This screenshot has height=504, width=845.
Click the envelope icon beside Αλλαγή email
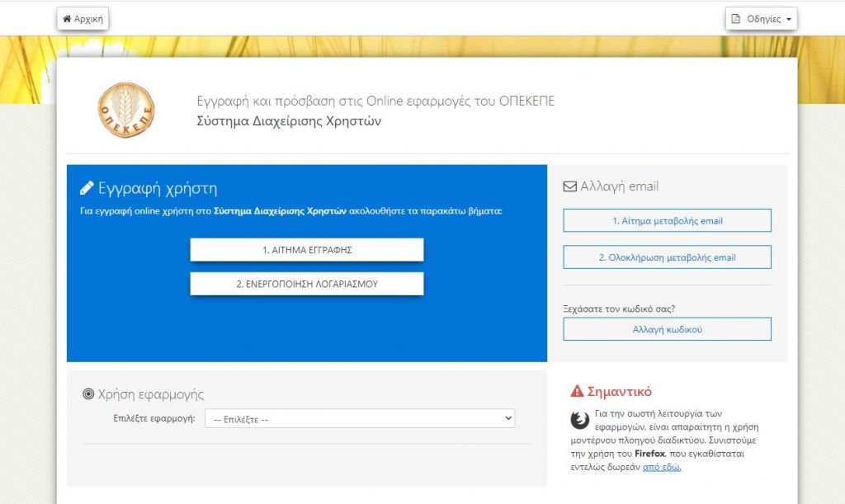[569, 186]
